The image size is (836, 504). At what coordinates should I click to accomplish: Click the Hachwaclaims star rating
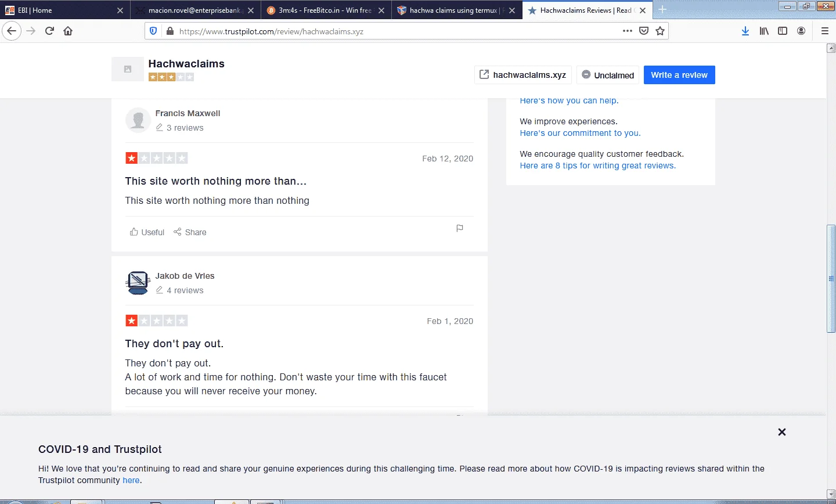tap(171, 77)
